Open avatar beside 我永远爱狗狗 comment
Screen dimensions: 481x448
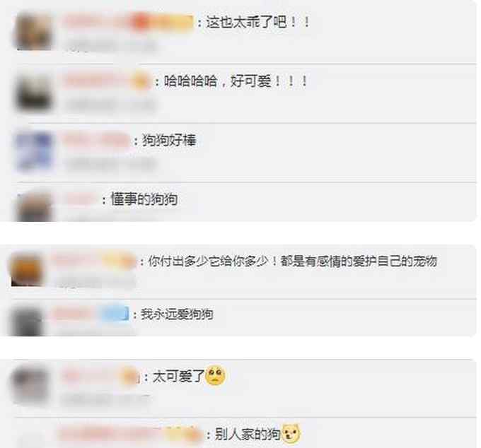(26, 322)
